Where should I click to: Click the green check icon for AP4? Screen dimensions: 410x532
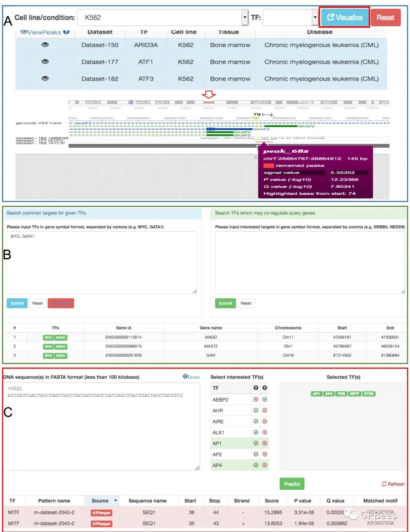[x=256, y=465]
